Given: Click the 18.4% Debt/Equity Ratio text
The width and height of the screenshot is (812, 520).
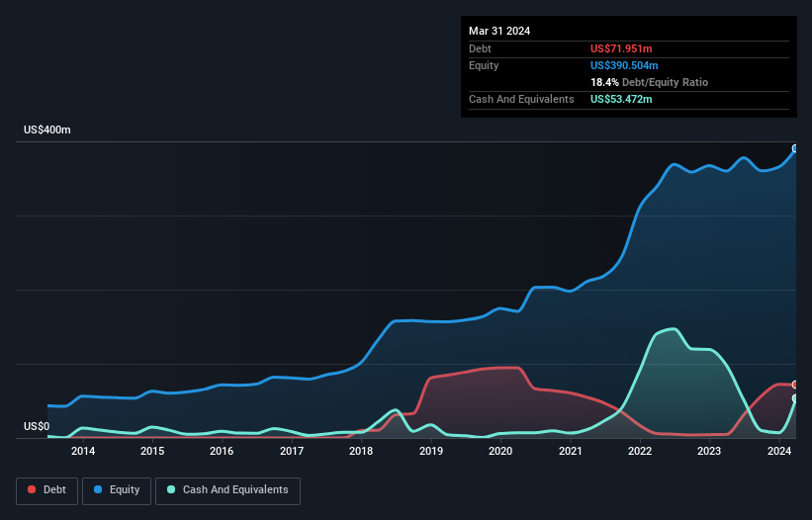Looking at the screenshot, I should point(650,82).
